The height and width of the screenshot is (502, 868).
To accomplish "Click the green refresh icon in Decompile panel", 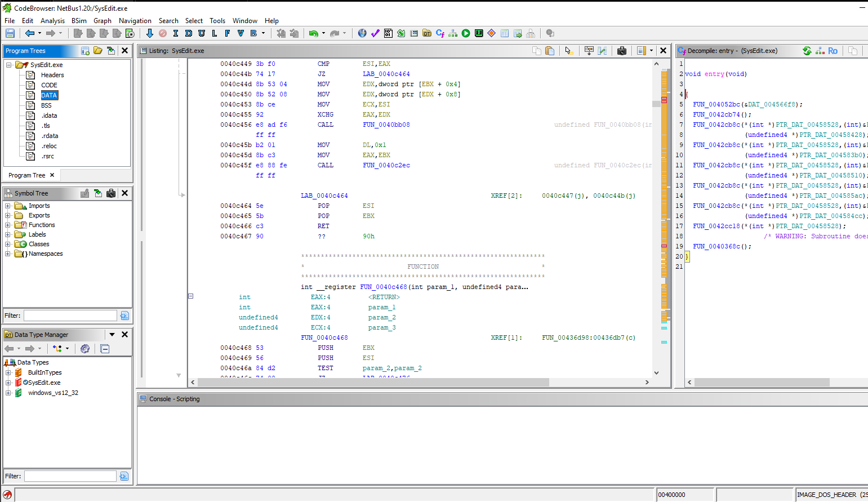I will [807, 51].
